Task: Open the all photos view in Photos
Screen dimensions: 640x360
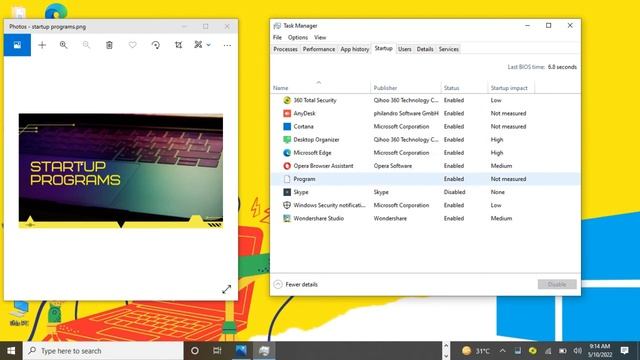Action: point(17,45)
